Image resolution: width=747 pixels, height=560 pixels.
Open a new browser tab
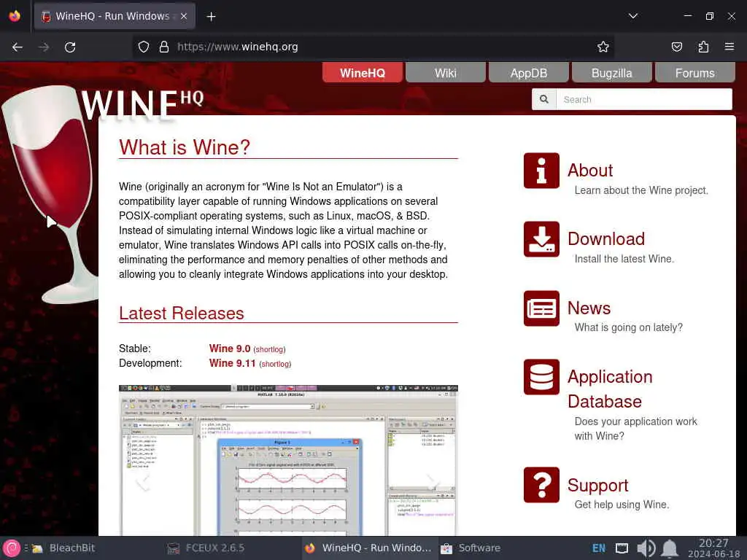[211, 17]
